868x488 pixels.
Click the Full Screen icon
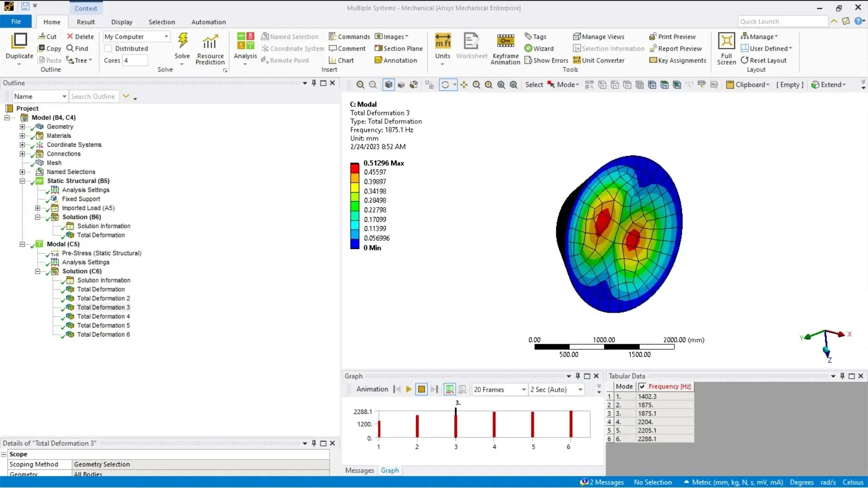(x=726, y=41)
